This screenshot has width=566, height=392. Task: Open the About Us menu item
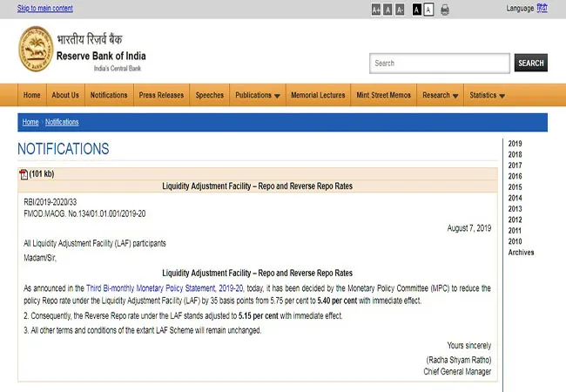coord(65,95)
